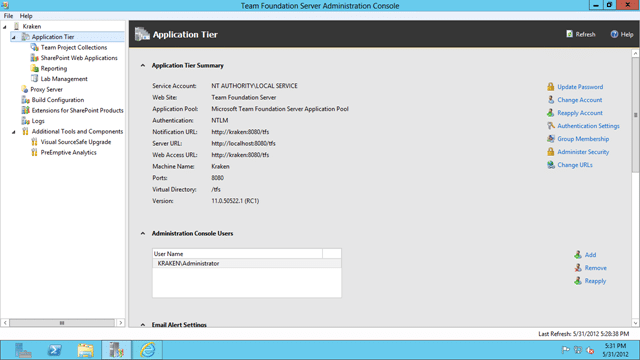Viewport: 640px width, 360px height.
Task: Click the Refresh icon in header
Action: (569, 34)
